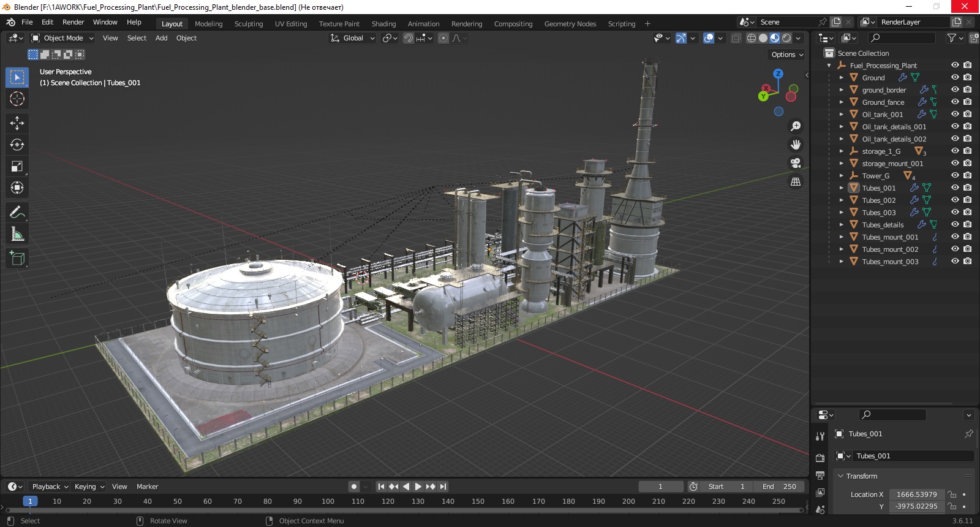Screen dimensions: 980x527
Task: Hide Tubes_001 with its eye icon
Action: 955,188
